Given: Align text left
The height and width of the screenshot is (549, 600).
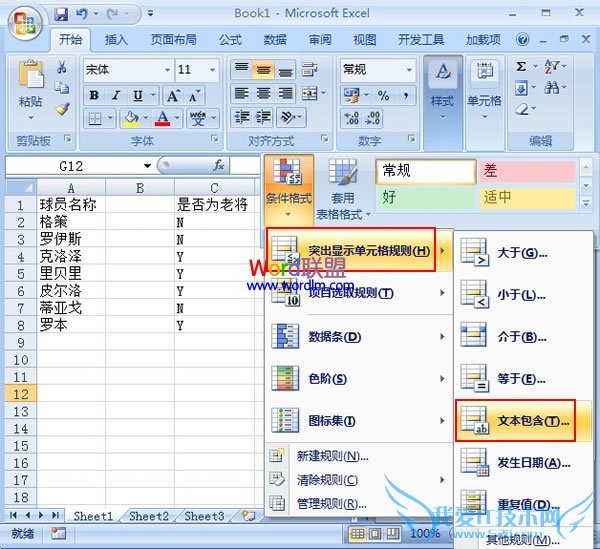Looking at the screenshot, I should point(241,93).
